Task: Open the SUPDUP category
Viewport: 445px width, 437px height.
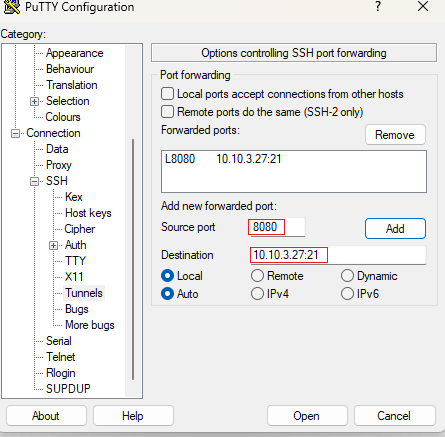Action: coord(68,389)
